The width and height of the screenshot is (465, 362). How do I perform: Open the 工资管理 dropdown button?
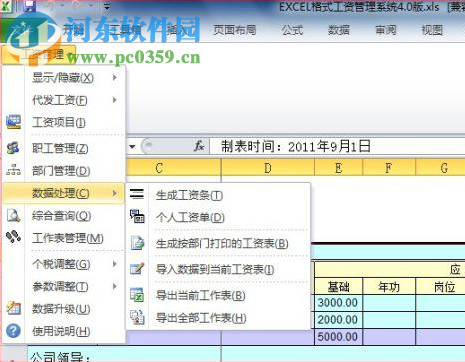[x=39, y=54]
